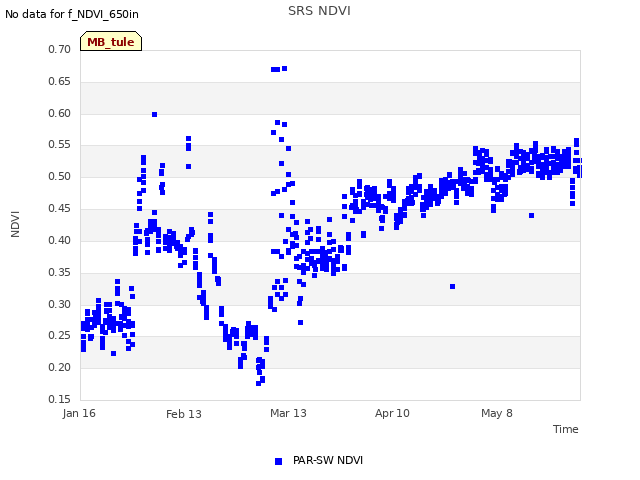This screenshot has width=640, height=480.
Task: Click the lone data point near 0.44 after May 8
Action: pos(531,216)
